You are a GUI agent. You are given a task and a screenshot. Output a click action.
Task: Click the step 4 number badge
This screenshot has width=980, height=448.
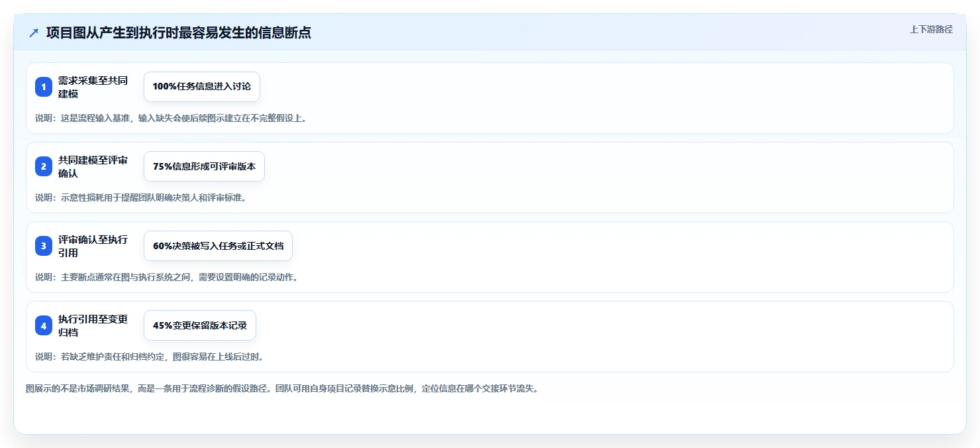point(44,325)
